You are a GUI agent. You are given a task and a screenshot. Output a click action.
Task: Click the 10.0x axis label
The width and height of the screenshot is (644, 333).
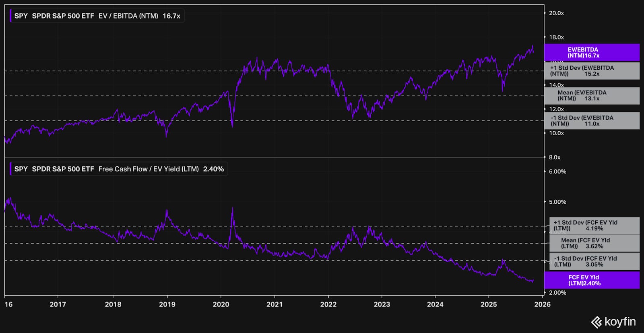pyautogui.click(x=556, y=133)
